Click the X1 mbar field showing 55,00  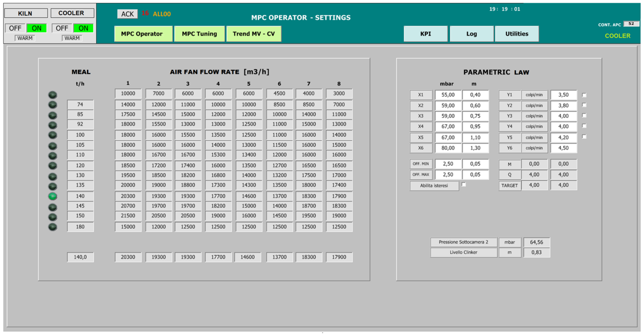click(x=448, y=95)
